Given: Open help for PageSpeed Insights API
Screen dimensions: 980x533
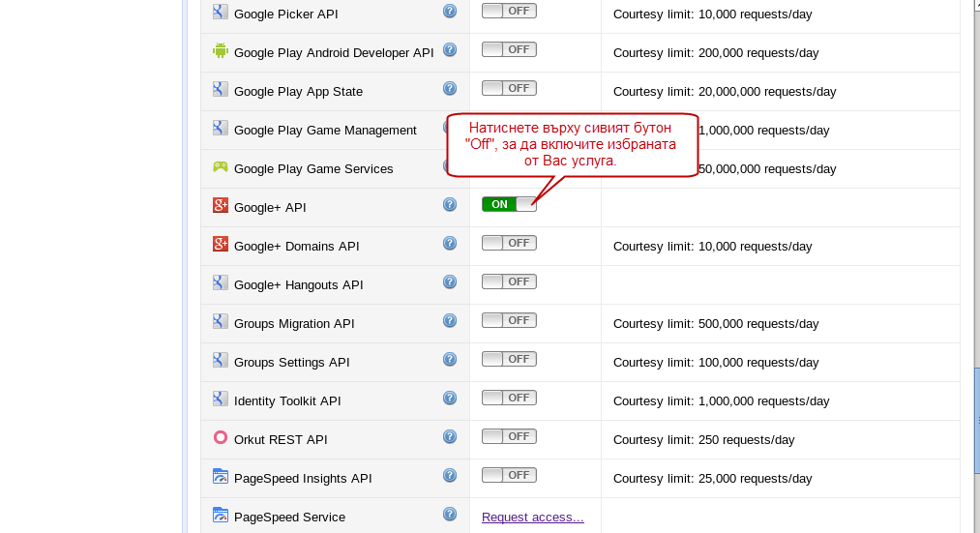Looking at the screenshot, I should pyautogui.click(x=450, y=476).
